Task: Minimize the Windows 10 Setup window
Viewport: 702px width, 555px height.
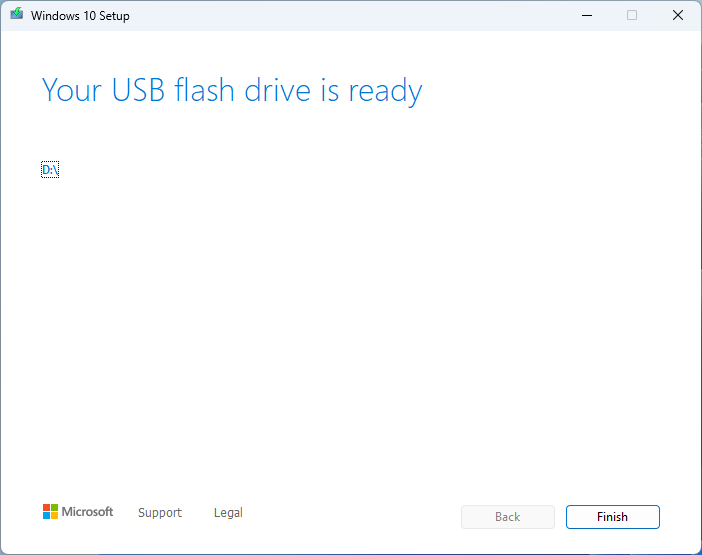Action: (x=585, y=15)
